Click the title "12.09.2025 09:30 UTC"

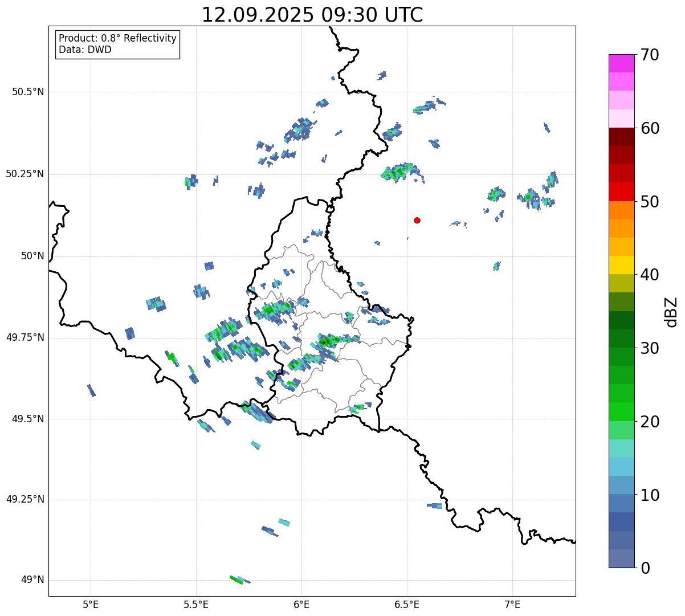click(312, 15)
